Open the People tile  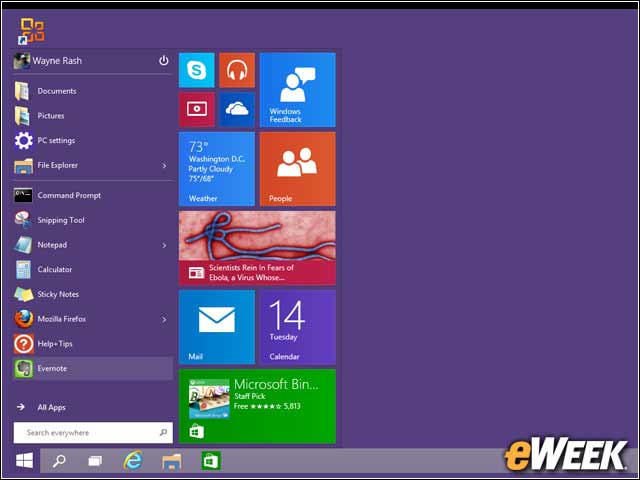click(x=298, y=169)
